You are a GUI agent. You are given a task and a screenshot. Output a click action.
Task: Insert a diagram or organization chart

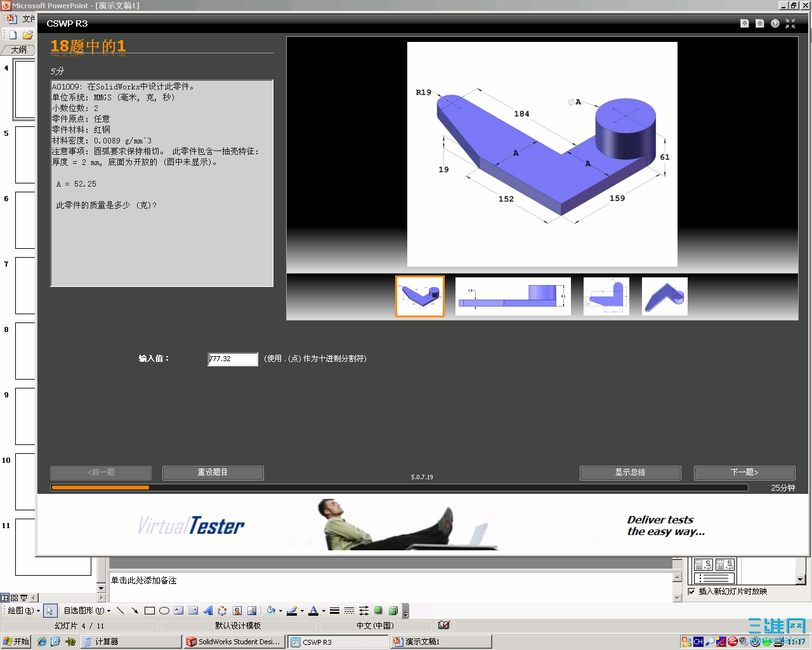pyautogui.click(x=222, y=611)
